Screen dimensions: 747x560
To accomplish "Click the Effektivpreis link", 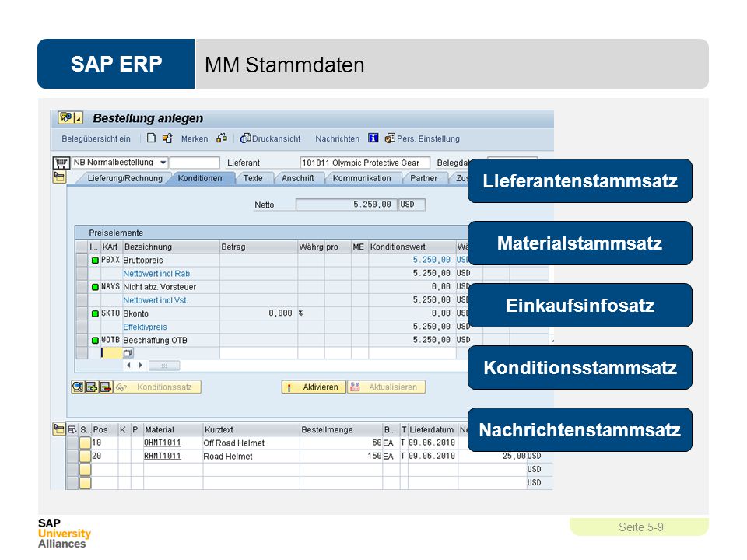I will point(145,327).
